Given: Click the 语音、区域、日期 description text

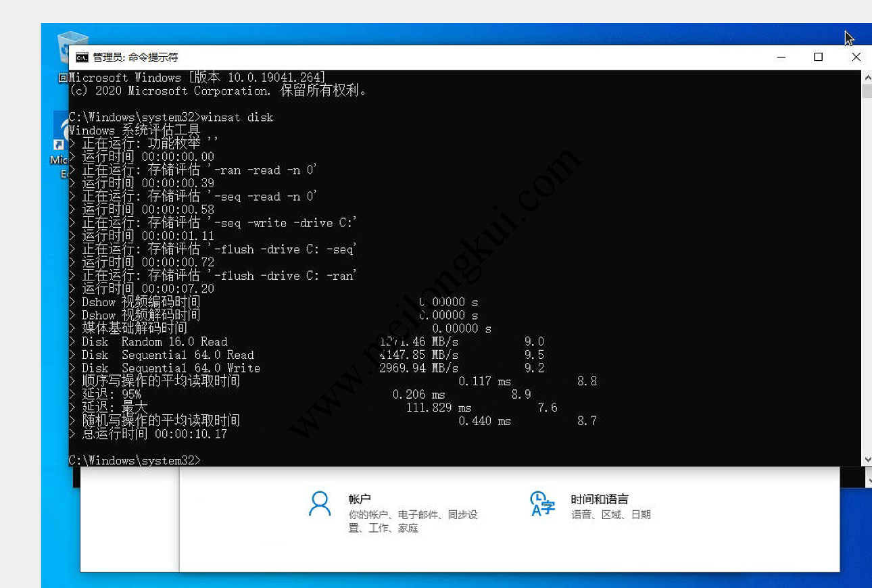Looking at the screenshot, I should (610, 515).
